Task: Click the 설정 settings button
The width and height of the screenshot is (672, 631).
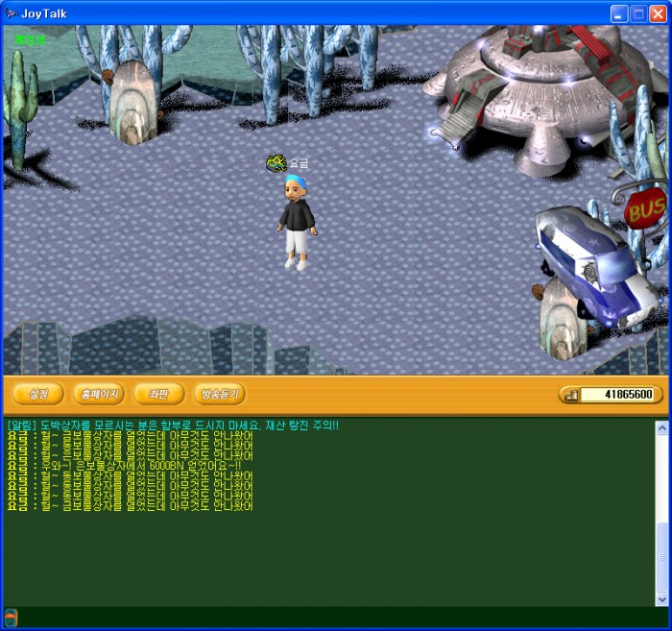Action: pos(38,394)
